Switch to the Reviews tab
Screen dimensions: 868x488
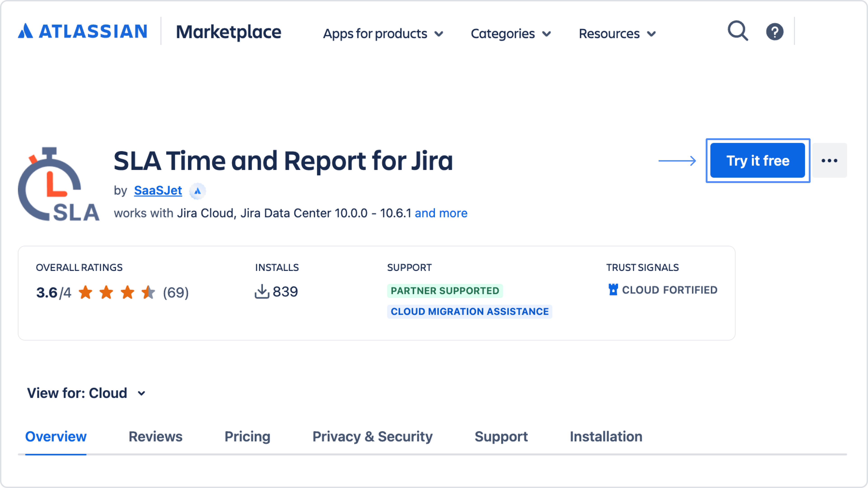pos(155,436)
